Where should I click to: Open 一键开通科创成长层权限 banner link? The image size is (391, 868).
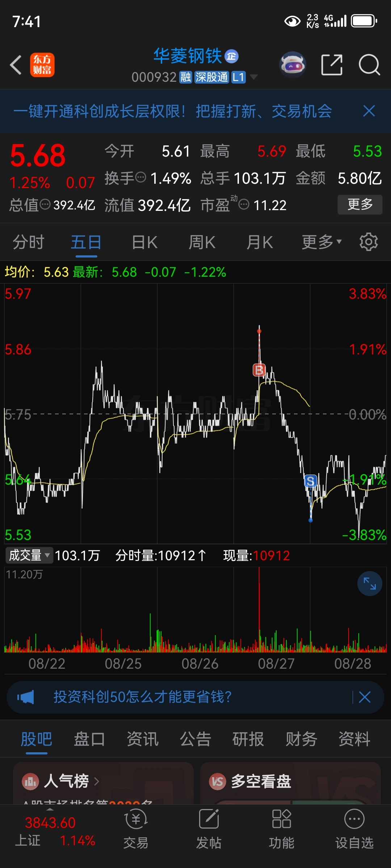point(173,111)
